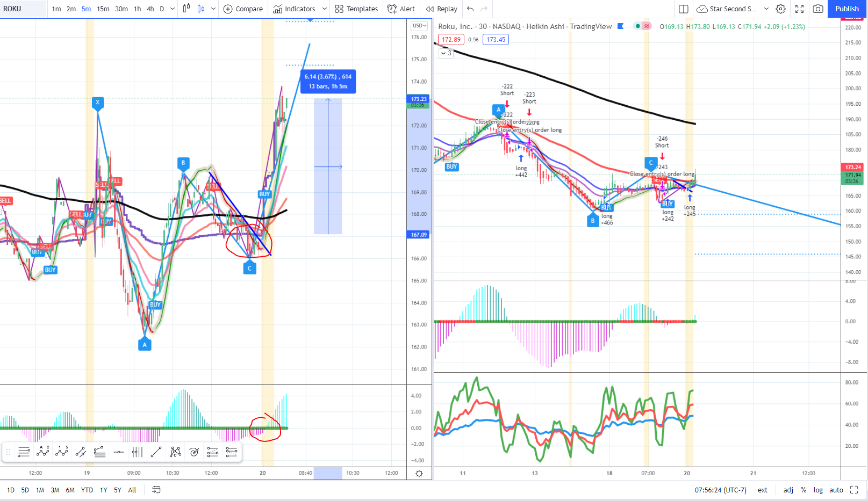868x501 pixels.
Task: Open chart settings gear
Action: point(781,9)
